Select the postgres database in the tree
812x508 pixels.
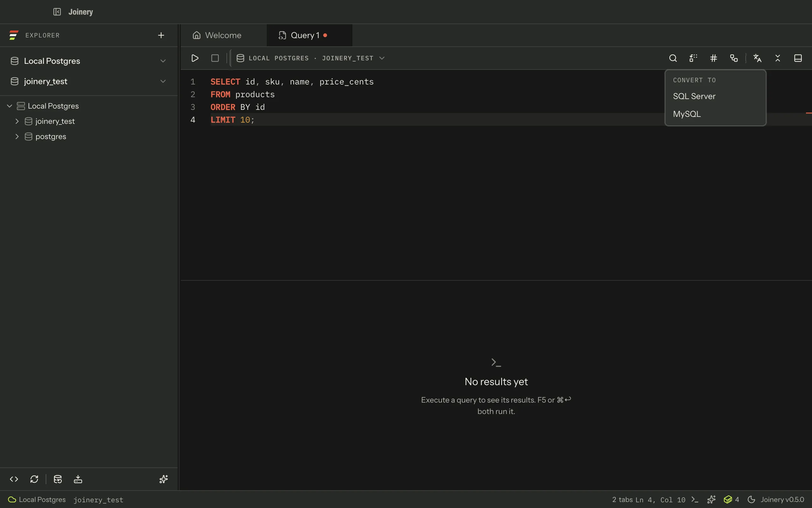51,137
